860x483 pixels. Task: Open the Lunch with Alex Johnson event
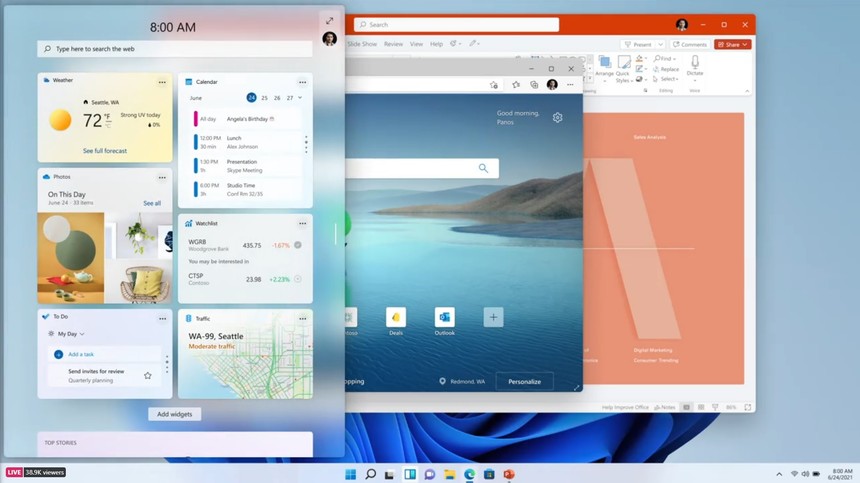point(247,143)
